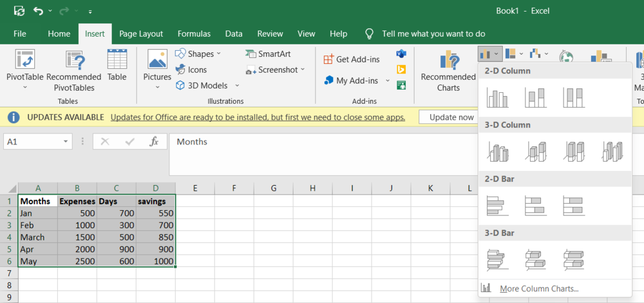Choose 2-D Stacked Column chart
The height and width of the screenshot is (303, 644).
536,98
